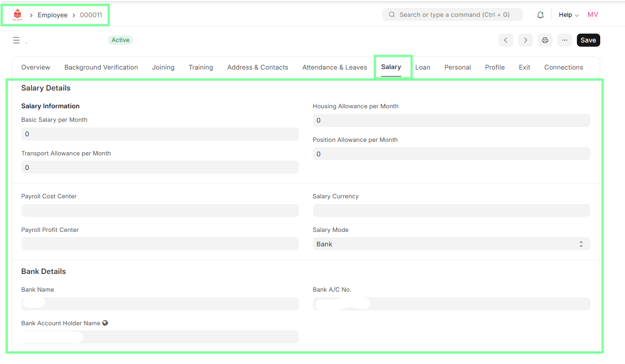The image size is (625, 364).
Task: Navigate to Employee breadcrumb link
Action: click(52, 15)
